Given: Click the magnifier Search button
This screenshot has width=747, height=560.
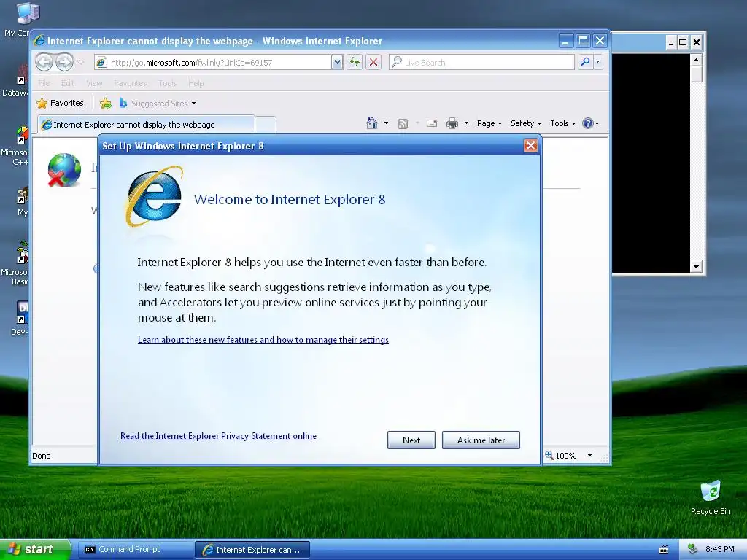Looking at the screenshot, I should [585, 62].
